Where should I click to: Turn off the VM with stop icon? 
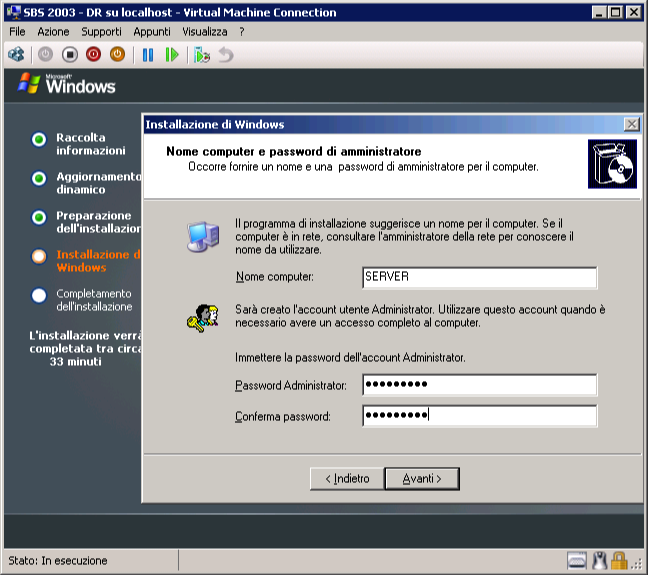[70, 55]
